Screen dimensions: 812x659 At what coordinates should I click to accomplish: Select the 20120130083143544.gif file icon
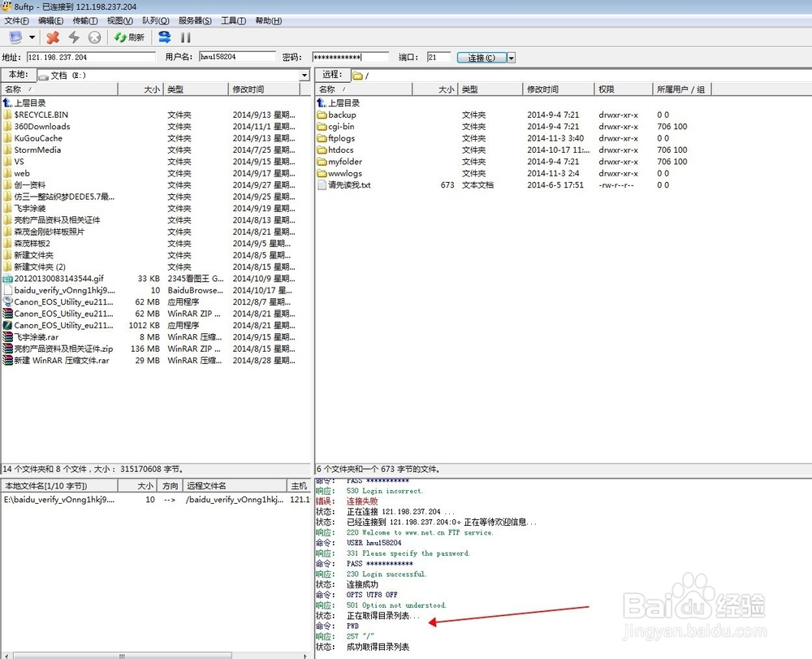tap(8, 279)
